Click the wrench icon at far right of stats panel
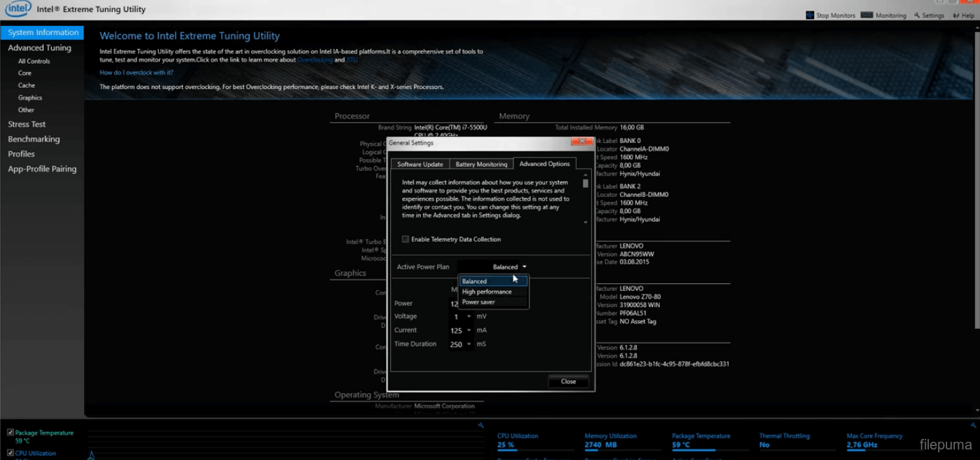Viewport: 980px width, 460px height. click(x=973, y=426)
